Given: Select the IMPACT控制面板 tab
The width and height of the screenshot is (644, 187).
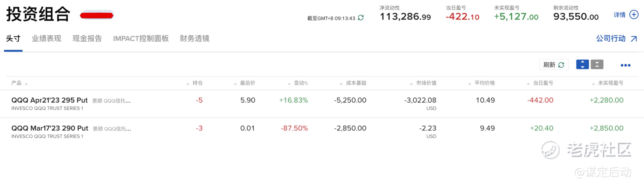Looking at the screenshot, I should tap(141, 38).
